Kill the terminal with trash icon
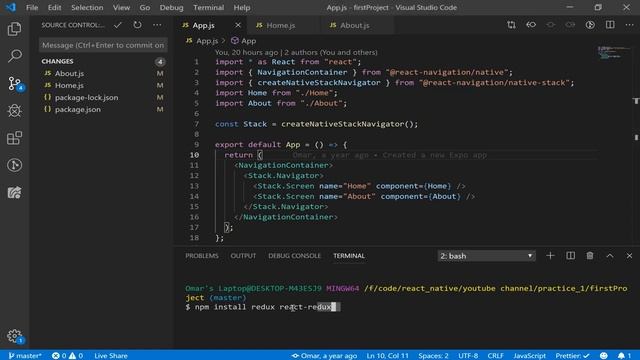Viewport: 640px width, 360px height. click(x=590, y=256)
